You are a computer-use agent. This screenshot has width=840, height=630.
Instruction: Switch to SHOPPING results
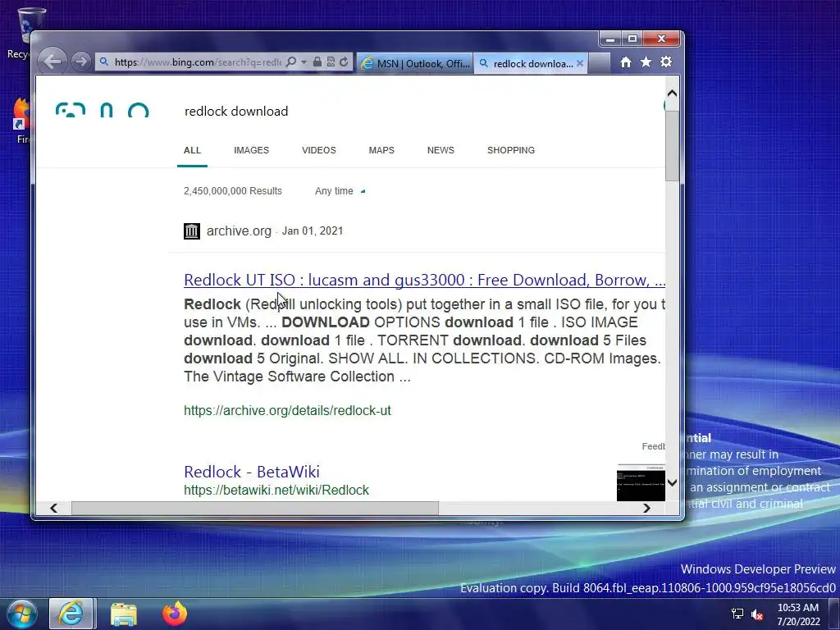coord(511,150)
